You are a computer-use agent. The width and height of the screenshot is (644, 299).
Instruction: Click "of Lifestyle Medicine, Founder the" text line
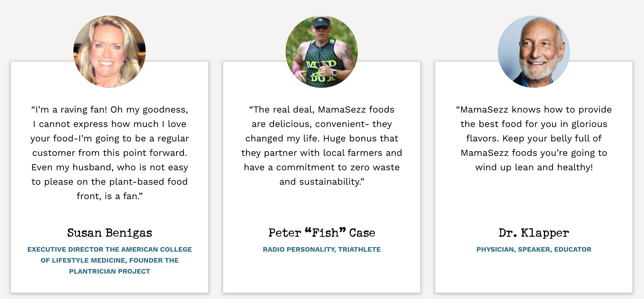coord(110,260)
